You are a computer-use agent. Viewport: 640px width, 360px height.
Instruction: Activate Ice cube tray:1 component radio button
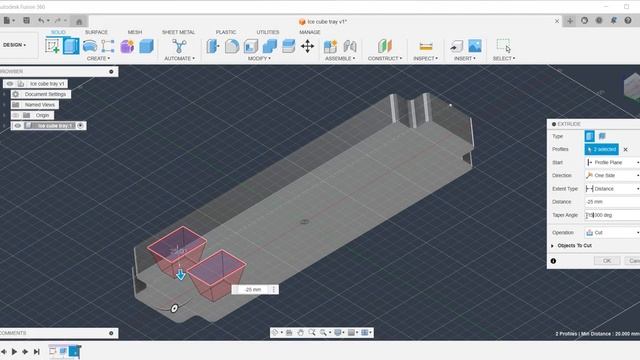[x=80, y=126]
